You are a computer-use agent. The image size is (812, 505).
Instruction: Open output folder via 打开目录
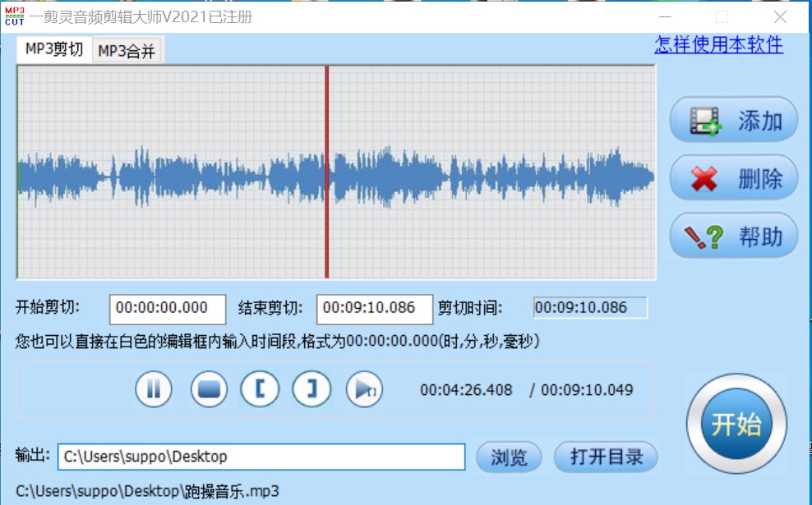coord(606,457)
